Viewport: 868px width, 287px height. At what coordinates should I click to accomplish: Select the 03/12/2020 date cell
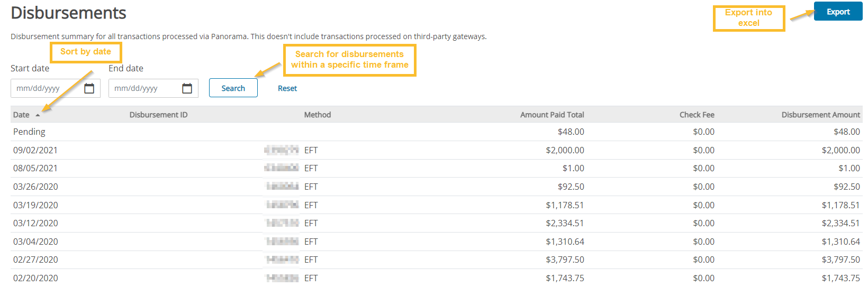35,223
